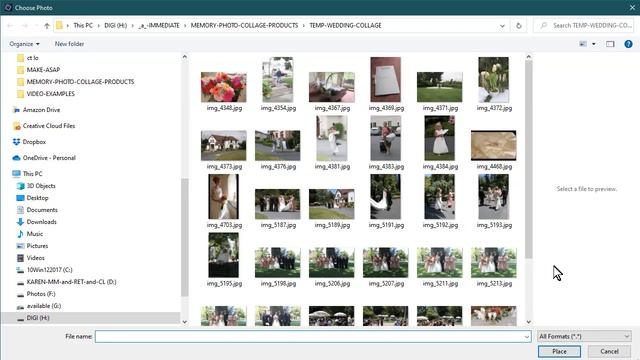This screenshot has width=640, height=360.
Task: Click the Cancel button
Action: pyautogui.click(x=609, y=351)
